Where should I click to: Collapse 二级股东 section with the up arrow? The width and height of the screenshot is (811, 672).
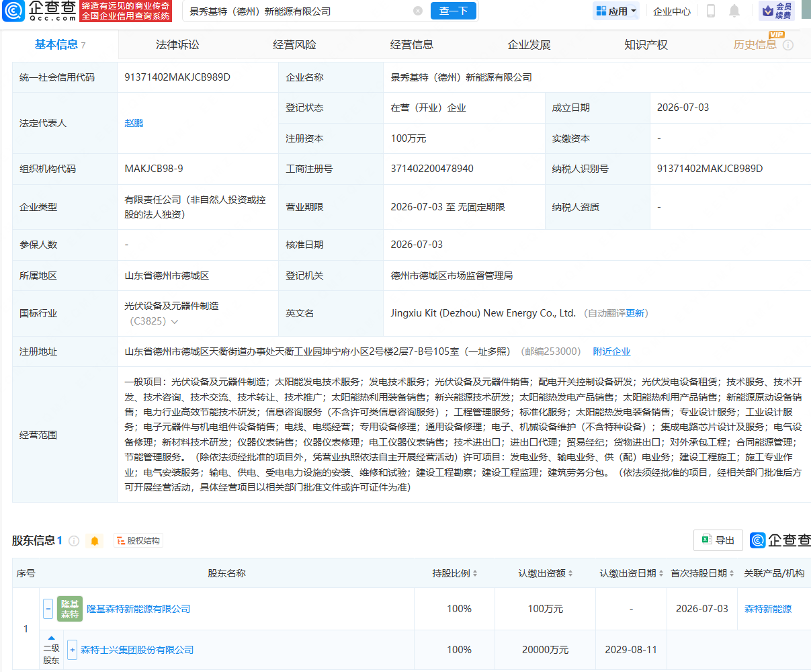point(51,638)
